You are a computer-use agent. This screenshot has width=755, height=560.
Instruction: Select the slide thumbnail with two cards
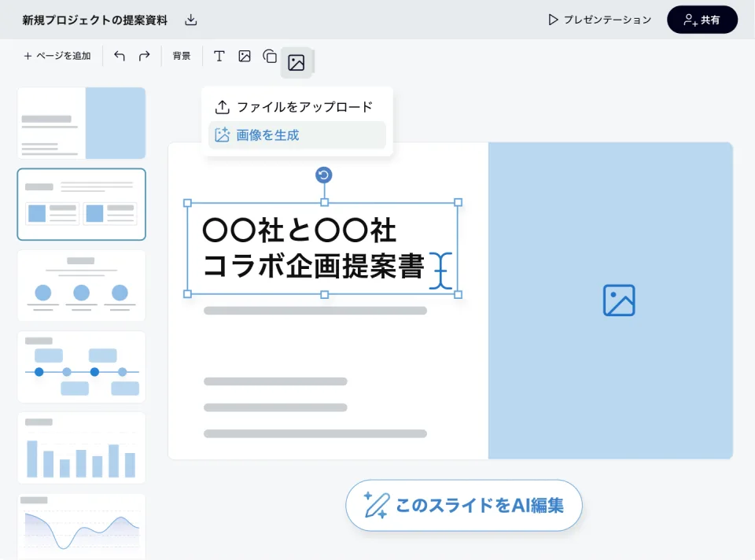point(81,204)
